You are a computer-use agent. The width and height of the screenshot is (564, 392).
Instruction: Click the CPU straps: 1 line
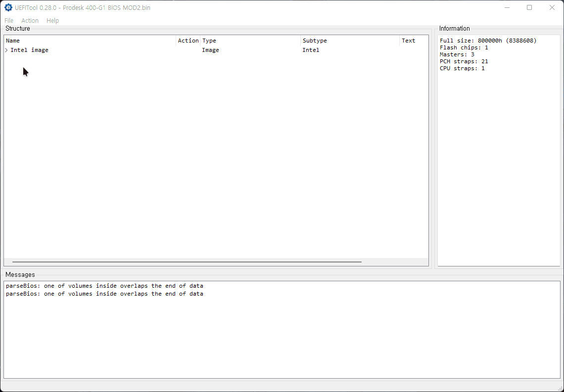coord(462,68)
